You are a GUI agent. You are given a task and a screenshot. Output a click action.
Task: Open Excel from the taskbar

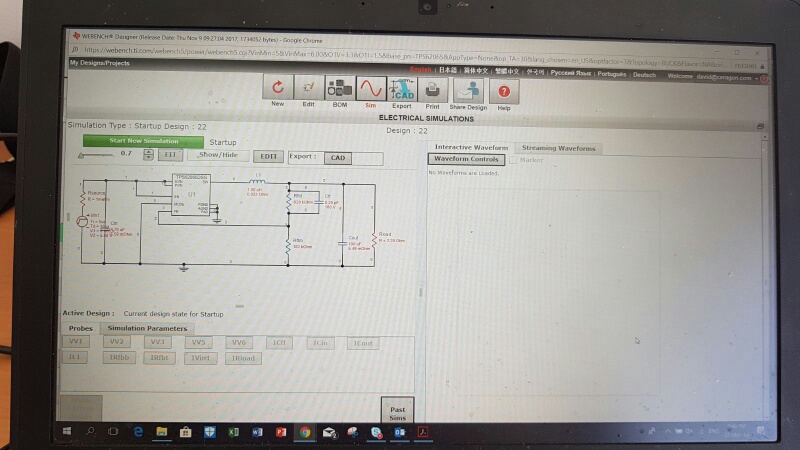(x=234, y=432)
